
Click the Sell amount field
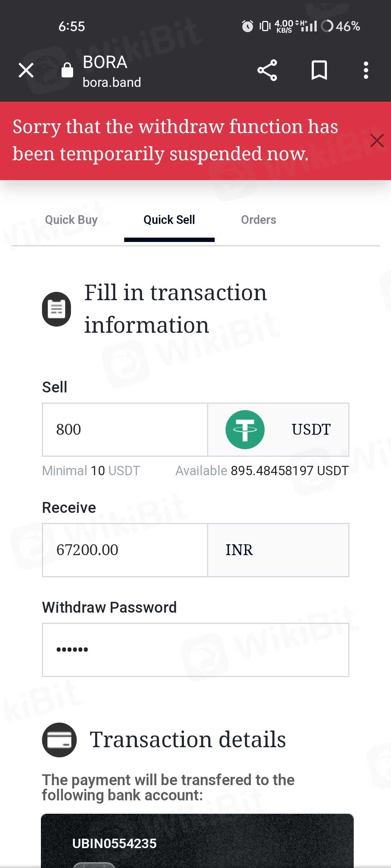[x=125, y=430]
